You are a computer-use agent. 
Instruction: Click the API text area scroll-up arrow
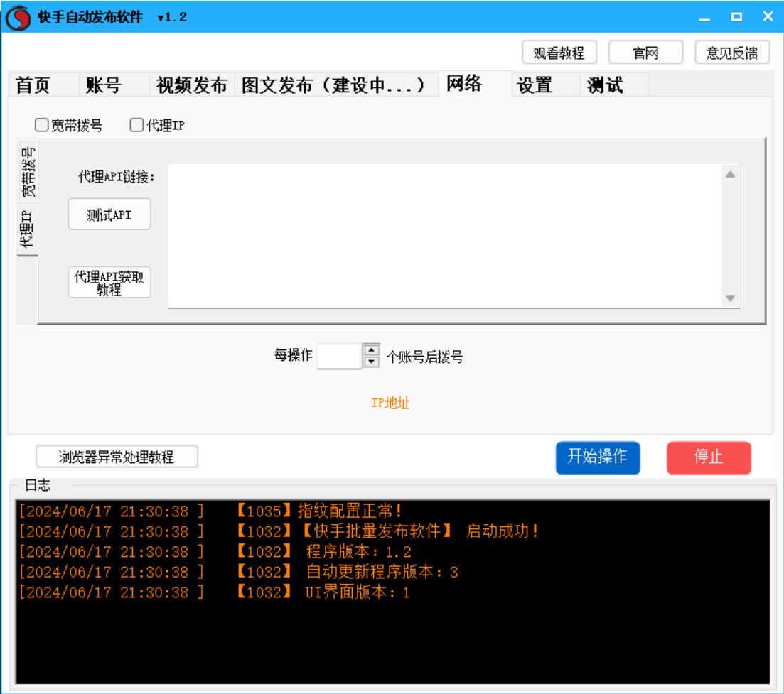(730, 174)
